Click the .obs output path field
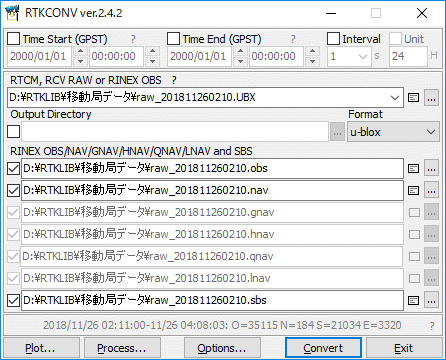This screenshot has height=360, width=446. pyautogui.click(x=212, y=168)
